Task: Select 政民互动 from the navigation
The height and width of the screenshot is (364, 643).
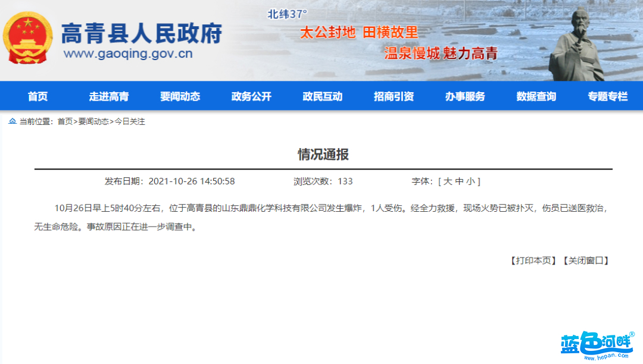Action: (x=322, y=96)
